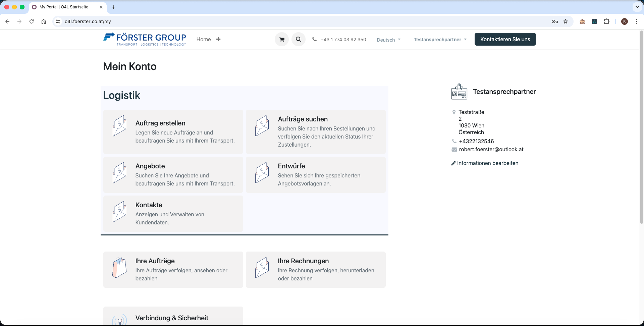This screenshot has width=644, height=326.
Task: Click the Kontaktieren Sie uns button
Action: (505, 39)
